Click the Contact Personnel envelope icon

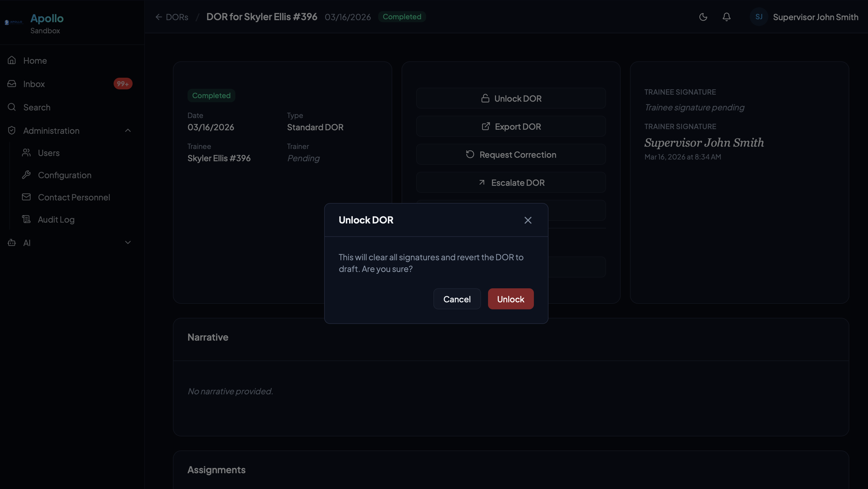point(27,197)
